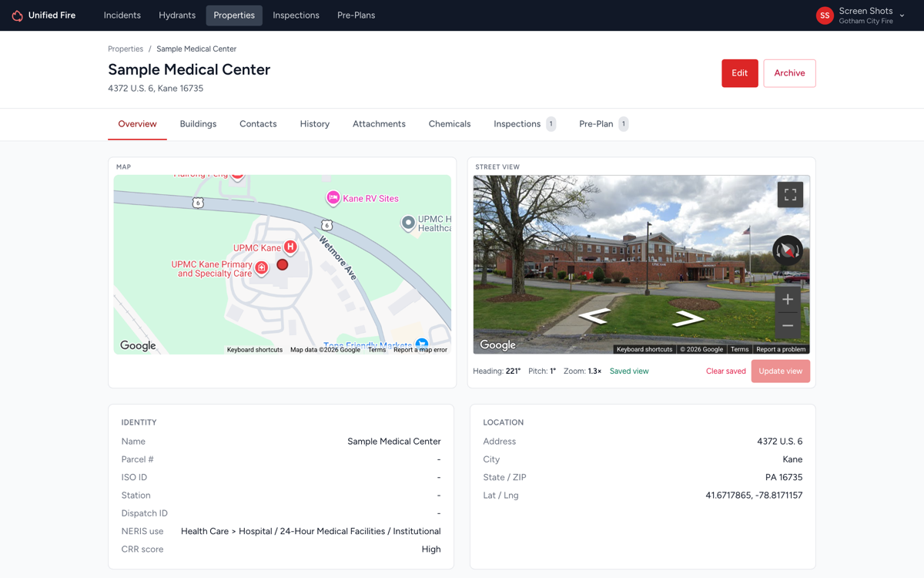Zoom out street view with minus icon

coord(787,326)
